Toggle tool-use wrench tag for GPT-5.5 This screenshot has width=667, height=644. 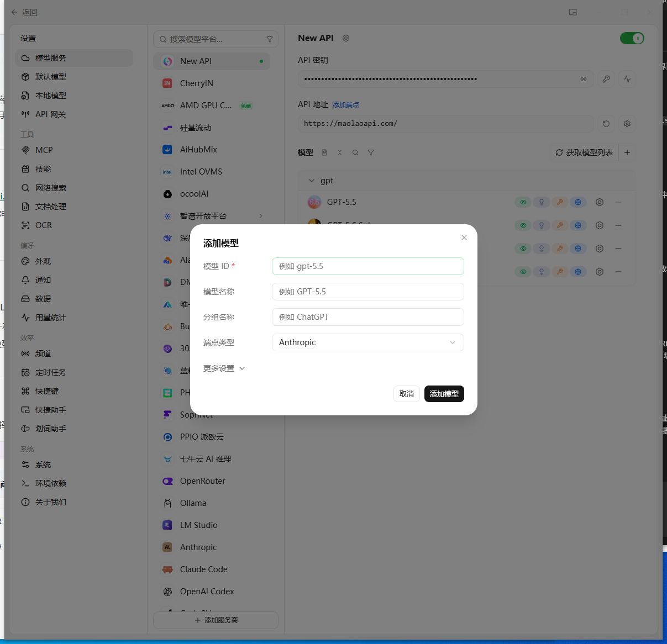click(x=560, y=202)
